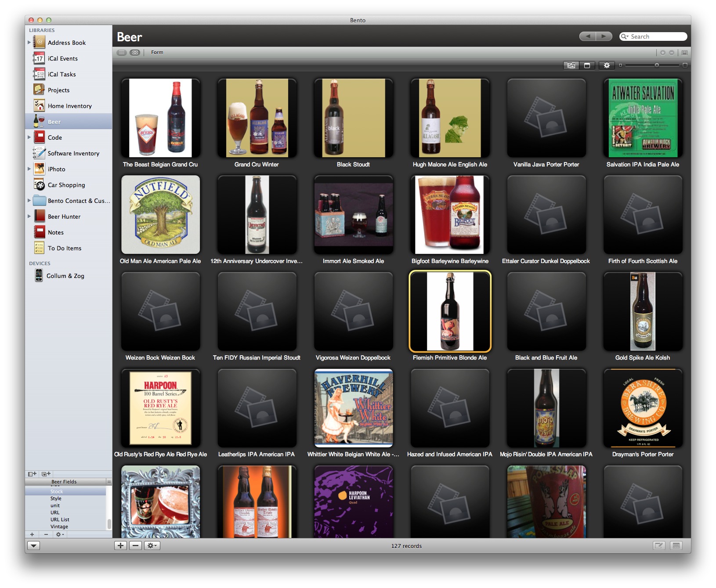Click the add new library icon
The width and height of the screenshot is (716, 588).
pos(32,474)
